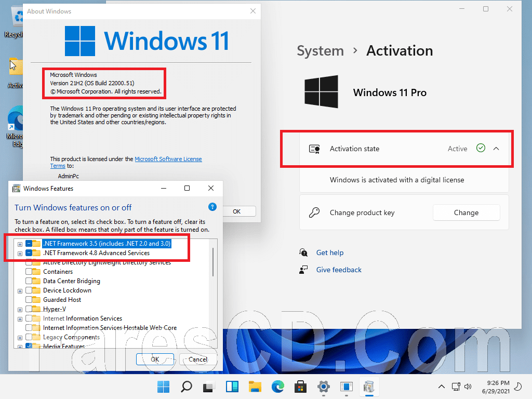The image size is (532, 399).
Task: Open Microsoft Store from the taskbar
Action: 301,387
